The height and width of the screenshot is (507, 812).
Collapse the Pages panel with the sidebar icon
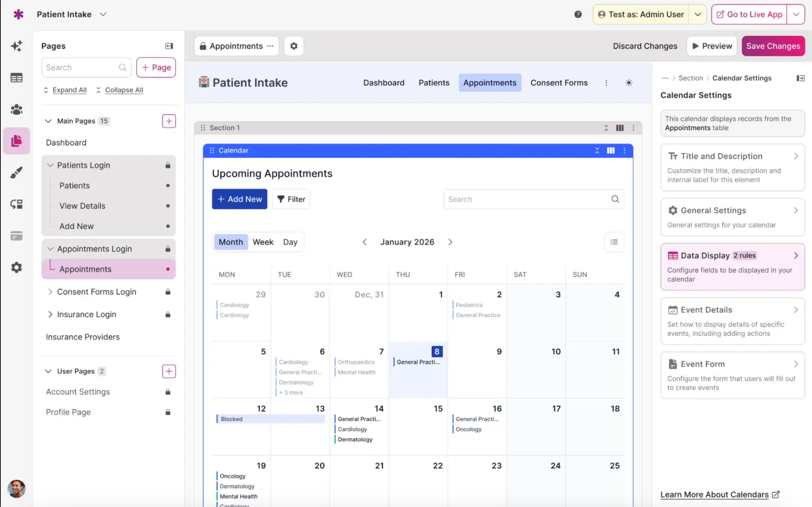[169, 46]
